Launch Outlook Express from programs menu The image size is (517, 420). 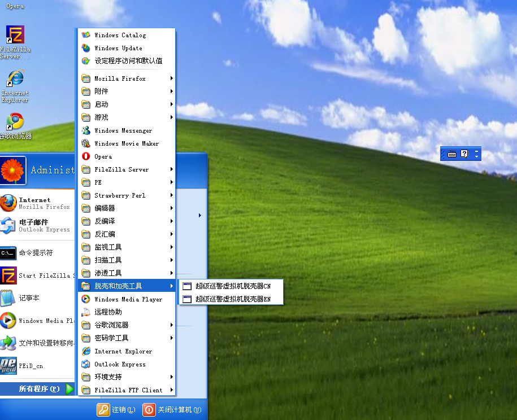pos(127,364)
